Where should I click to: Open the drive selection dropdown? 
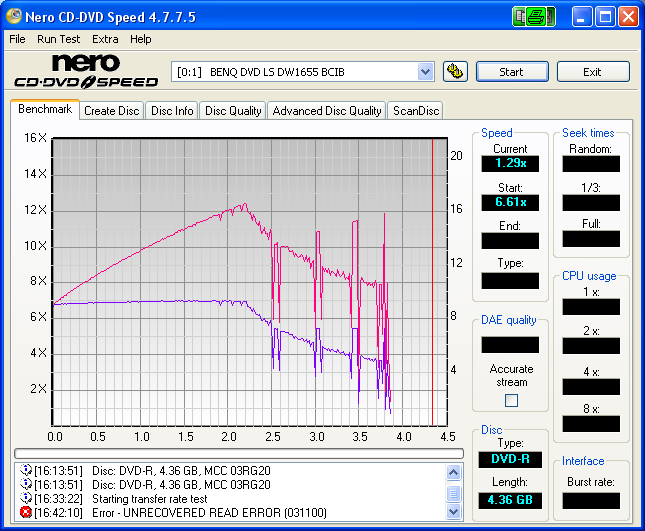point(425,72)
